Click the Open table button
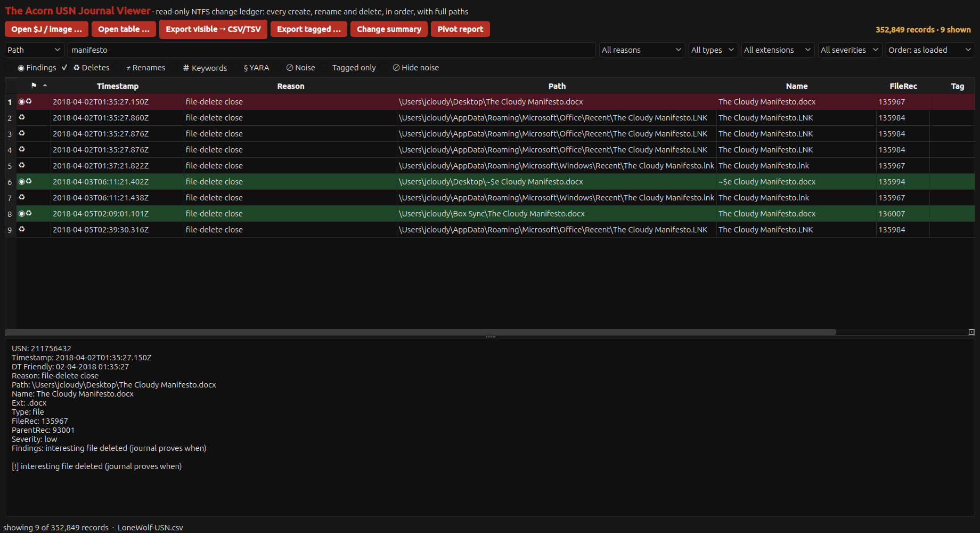The image size is (980, 533). point(124,29)
